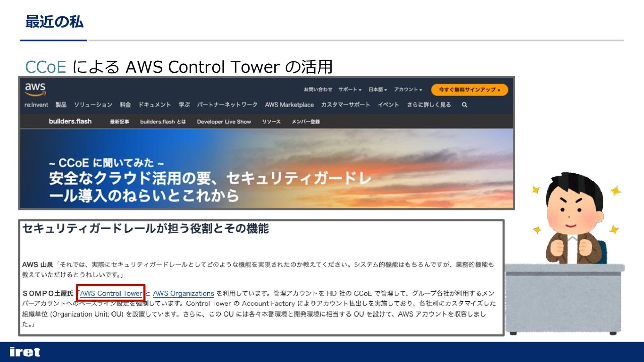
Task: Click 今すぐ無料サインアップ button
Action: (470, 90)
